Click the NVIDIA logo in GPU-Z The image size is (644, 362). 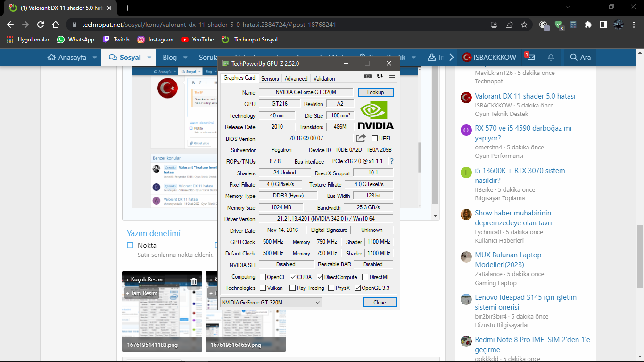(375, 115)
